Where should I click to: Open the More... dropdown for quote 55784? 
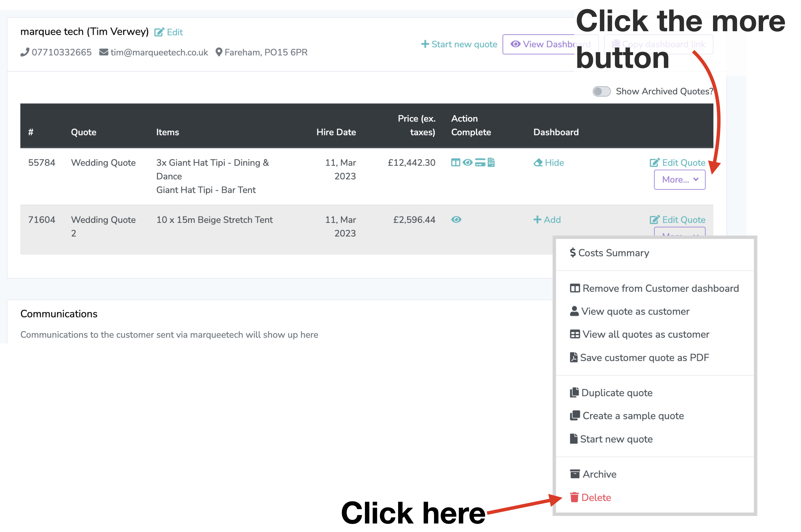pos(680,180)
